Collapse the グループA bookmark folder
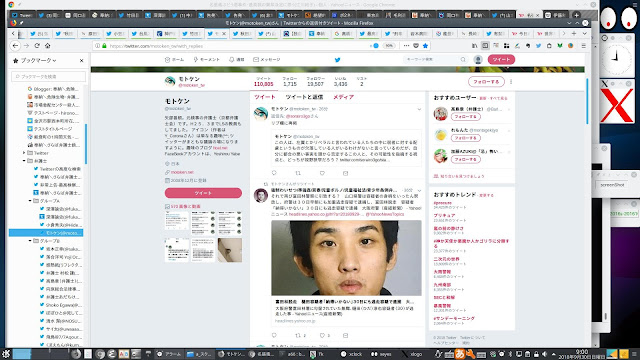640x360 pixels. pos(30,201)
